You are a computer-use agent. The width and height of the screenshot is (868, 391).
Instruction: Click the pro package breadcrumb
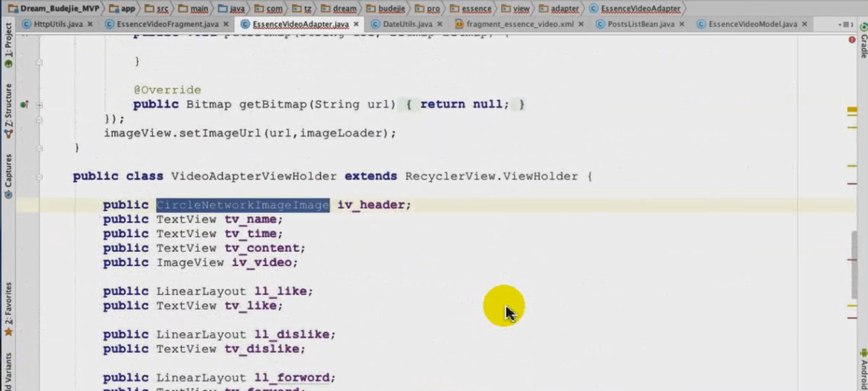click(427, 9)
